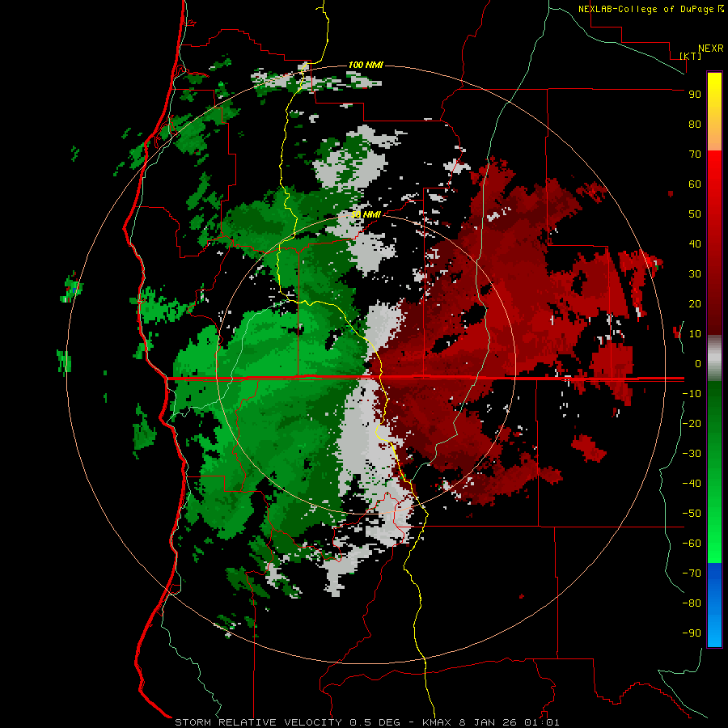The image size is (728, 728).
Task: Click the yellow top segment of the color bar
Action: pos(714,112)
